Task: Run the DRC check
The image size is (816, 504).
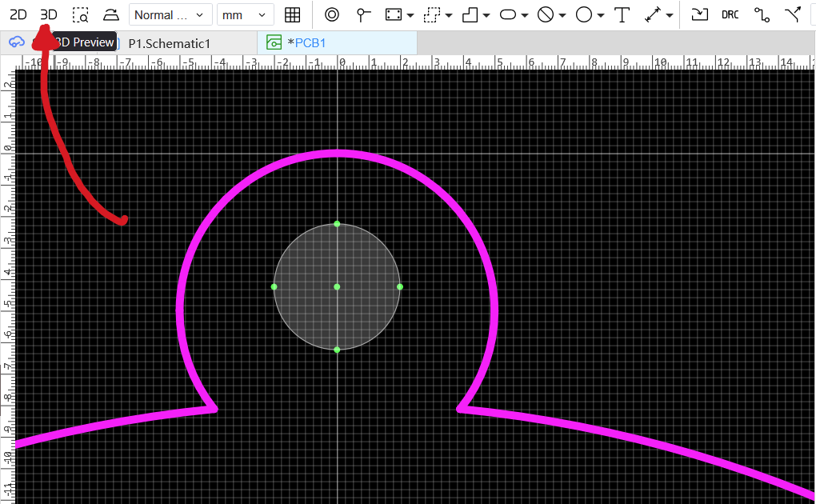Action: click(x=730, y=14)
